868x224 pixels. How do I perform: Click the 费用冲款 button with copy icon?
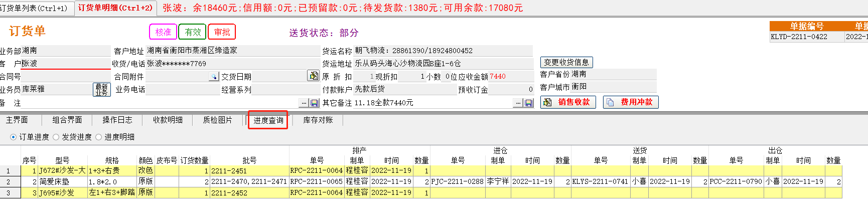tap(630, 102)
